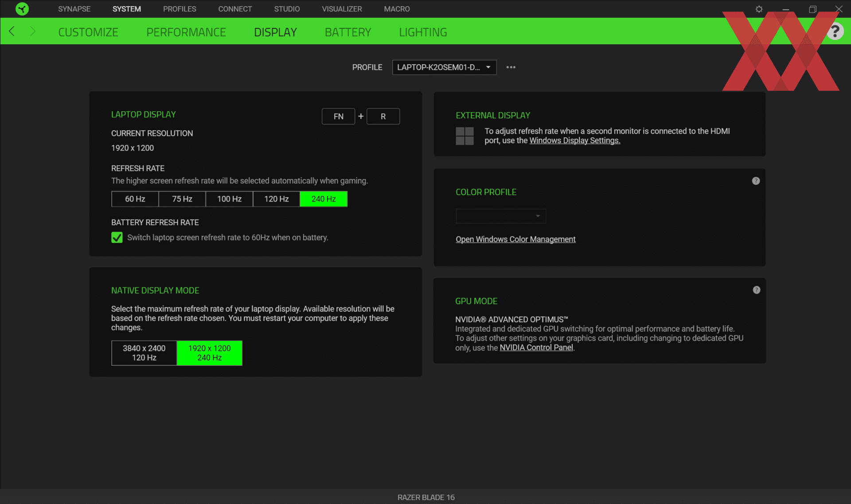The height and width of the screenshot is (504, 851).
Task: Switch to the LIGHTING tab
Action: (x=423, y=32)
